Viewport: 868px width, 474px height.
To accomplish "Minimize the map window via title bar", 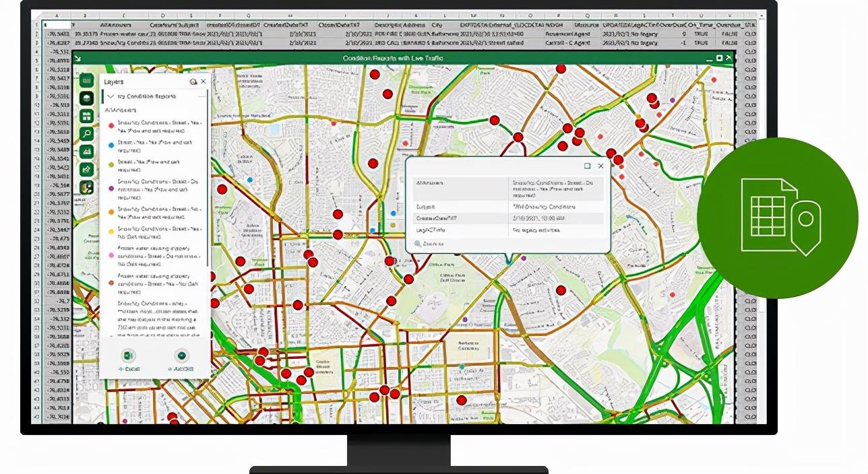I will [x=709, y=59].
